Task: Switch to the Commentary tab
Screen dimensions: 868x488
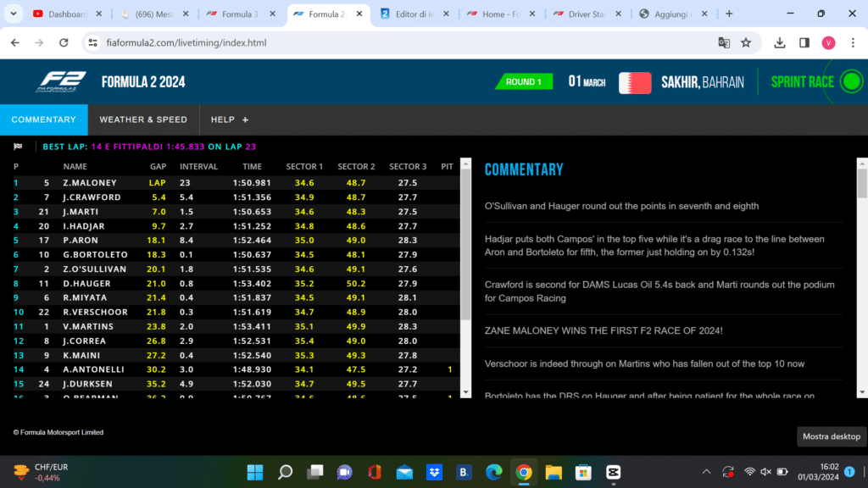Action: pos(44,119)
